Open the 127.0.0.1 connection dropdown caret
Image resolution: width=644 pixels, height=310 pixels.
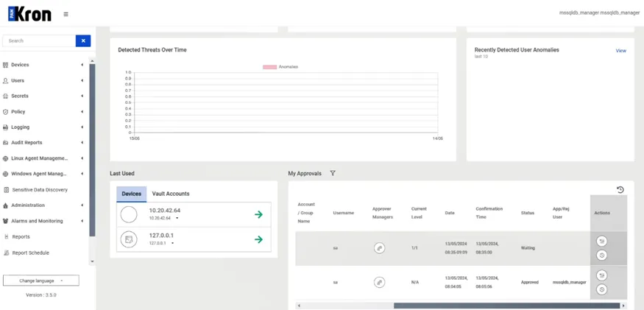click(x=172, y=243)
